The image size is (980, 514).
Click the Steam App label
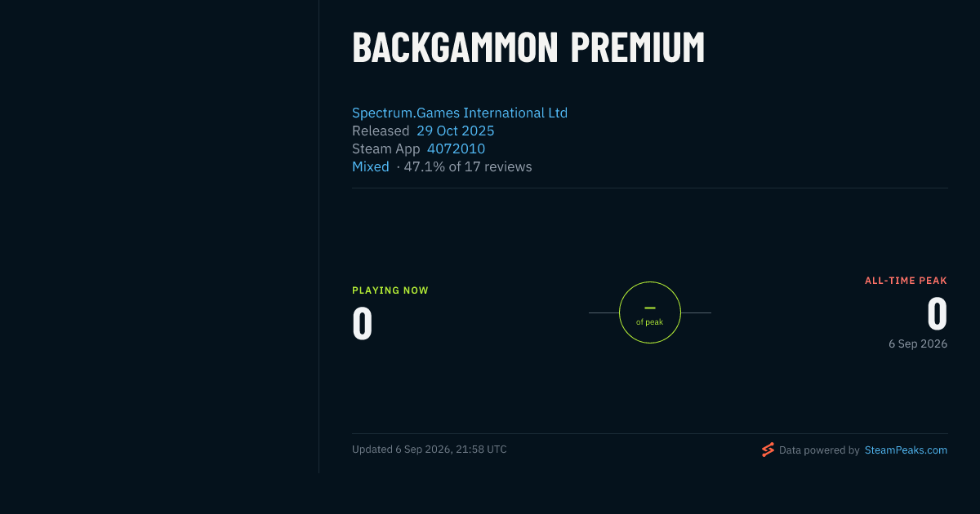click(386, 148)
